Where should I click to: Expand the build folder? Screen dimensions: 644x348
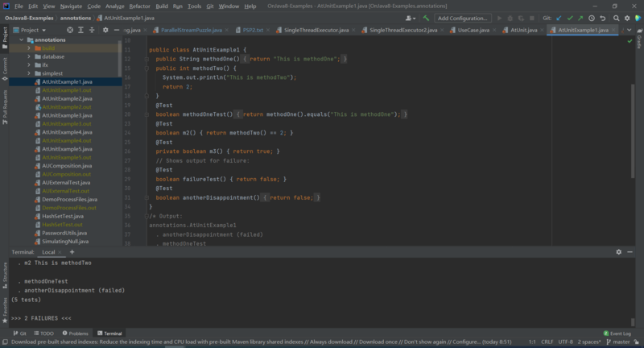(x=29, y=48)
